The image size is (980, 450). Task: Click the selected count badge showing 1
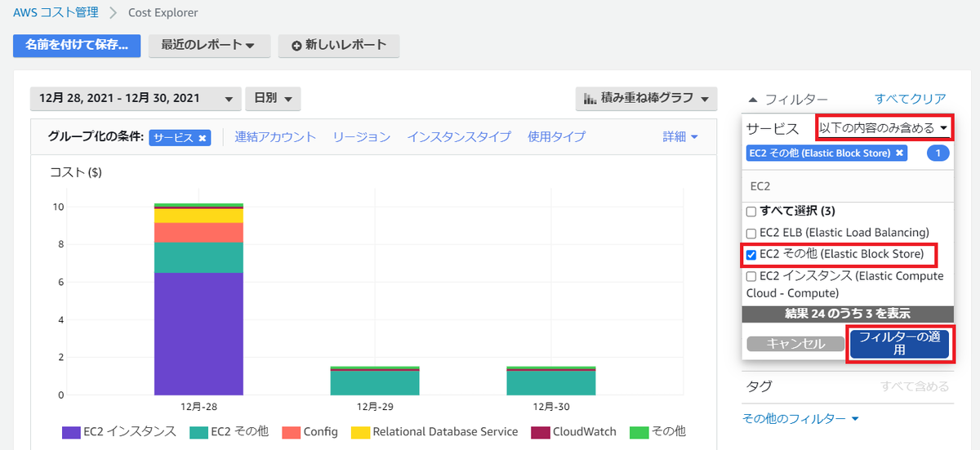[938, 153]
